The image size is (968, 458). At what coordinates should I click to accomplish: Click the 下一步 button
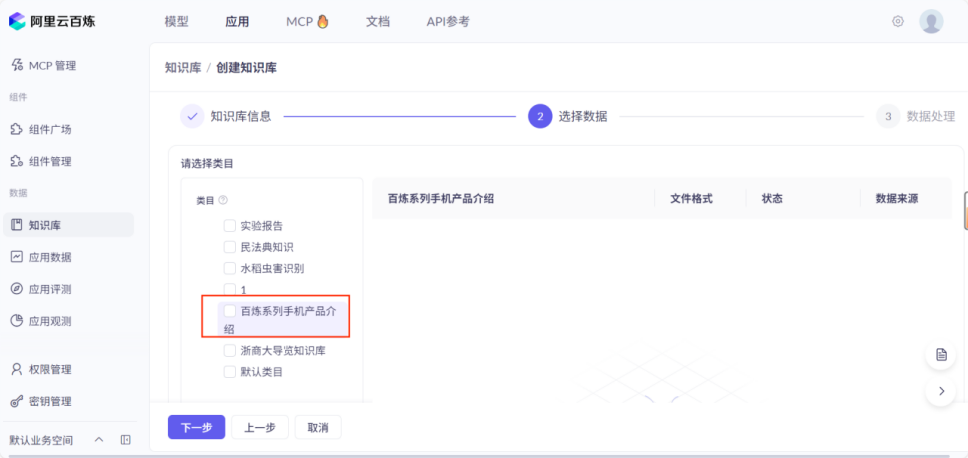pos(196,427)
